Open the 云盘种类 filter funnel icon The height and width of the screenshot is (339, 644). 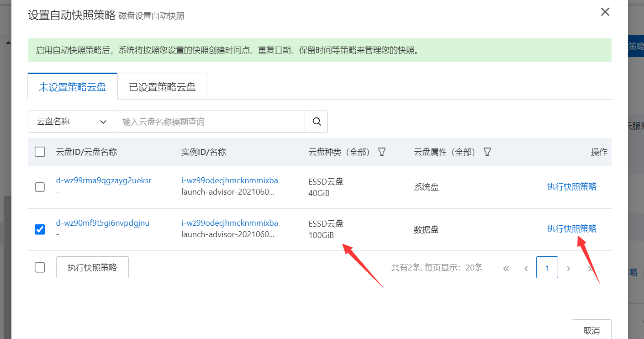[x=382, y=152]
